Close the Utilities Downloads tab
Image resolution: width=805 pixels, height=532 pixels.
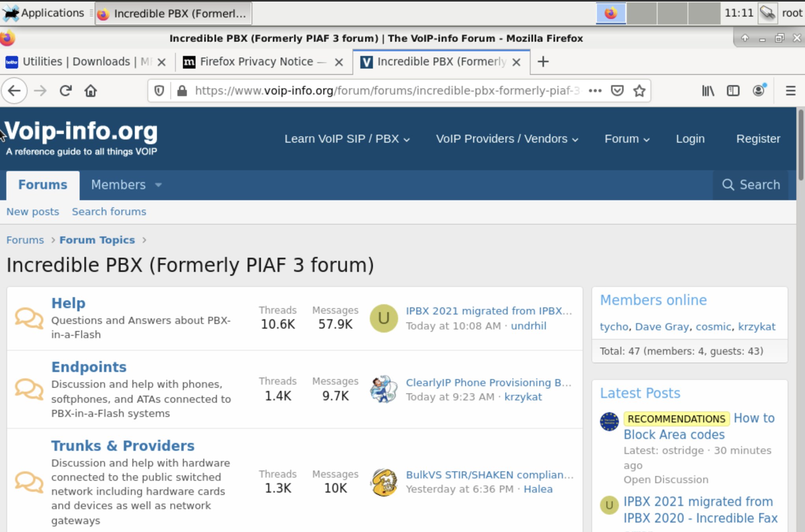(161, 62)
